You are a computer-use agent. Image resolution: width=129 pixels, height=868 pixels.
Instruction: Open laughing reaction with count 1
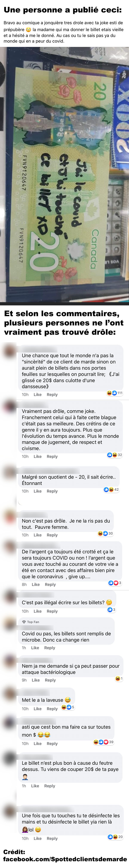tap(119, 679)
